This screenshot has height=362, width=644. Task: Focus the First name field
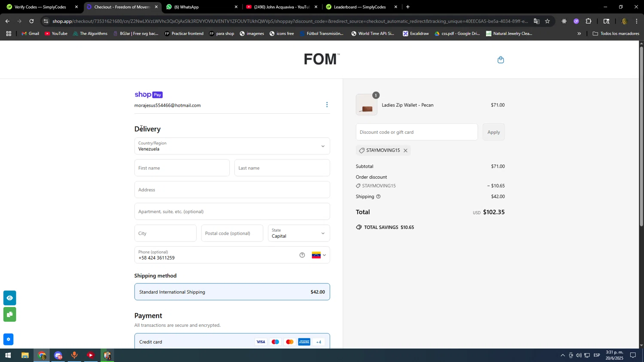[182, 168]
